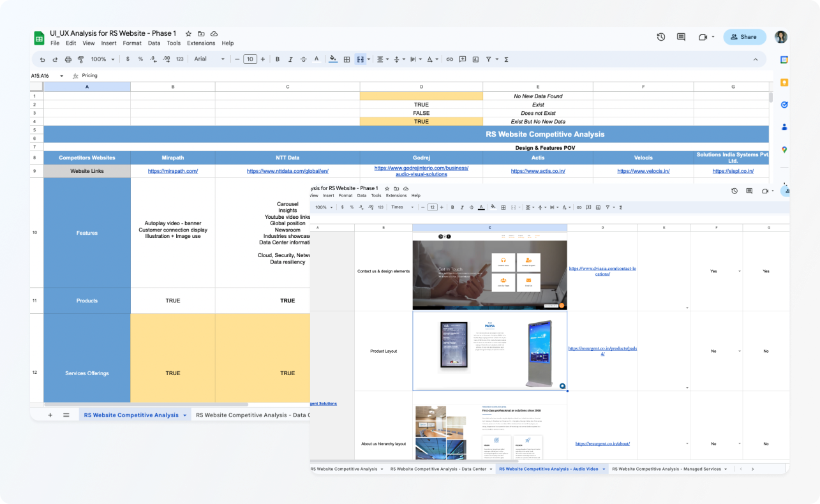Open the velocis.in link

643,171
